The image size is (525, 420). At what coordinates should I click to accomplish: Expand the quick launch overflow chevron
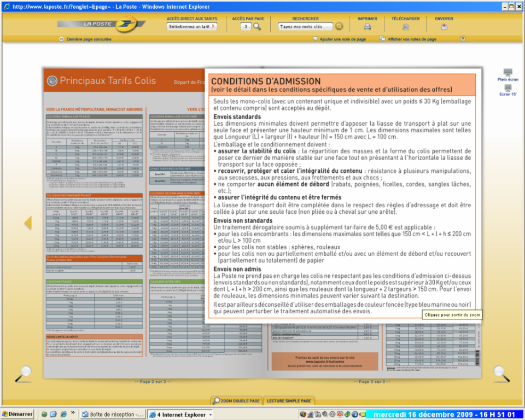click(x=72, y=415)
